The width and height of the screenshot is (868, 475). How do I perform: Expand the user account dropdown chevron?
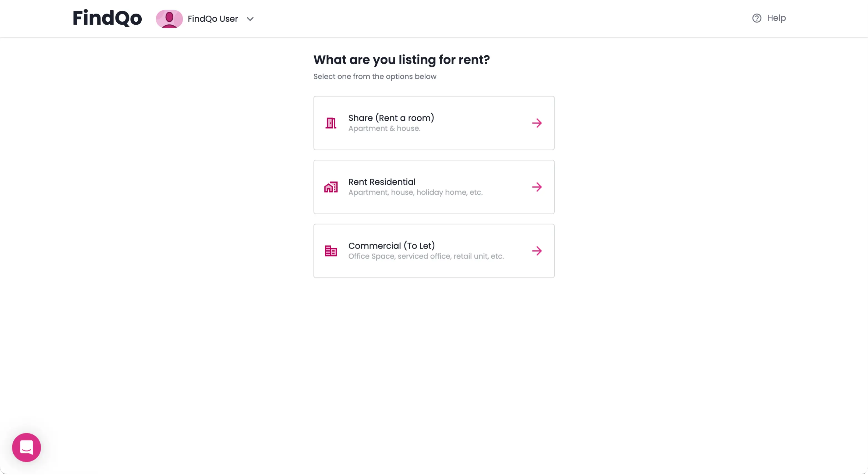250,19
